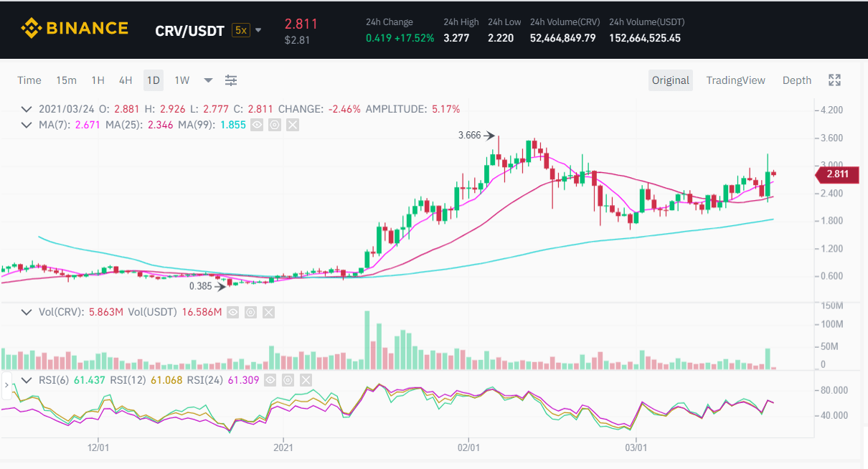
Task: Remove the Volume indicator
Action: 268,312
